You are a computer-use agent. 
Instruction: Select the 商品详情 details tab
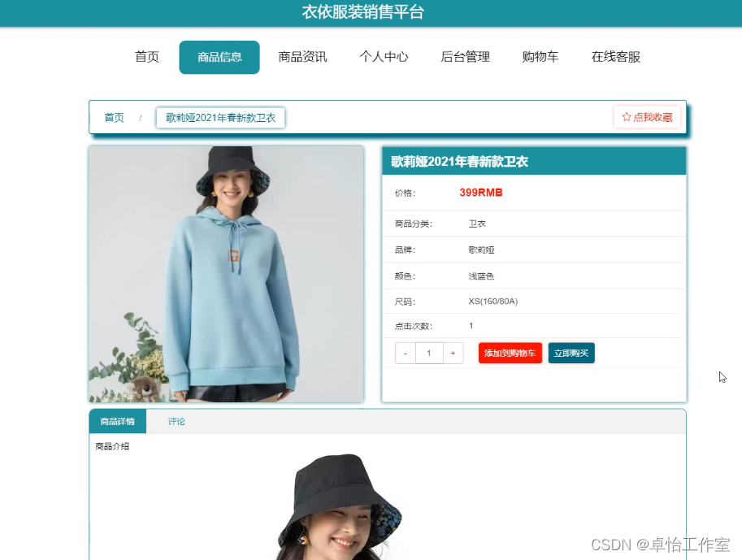click(118, 421)
